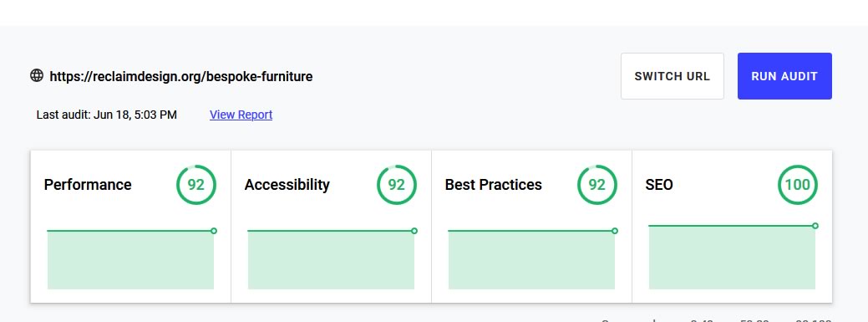
Task: Click the SEO green history chart area
Action: (x=732, y=257)
